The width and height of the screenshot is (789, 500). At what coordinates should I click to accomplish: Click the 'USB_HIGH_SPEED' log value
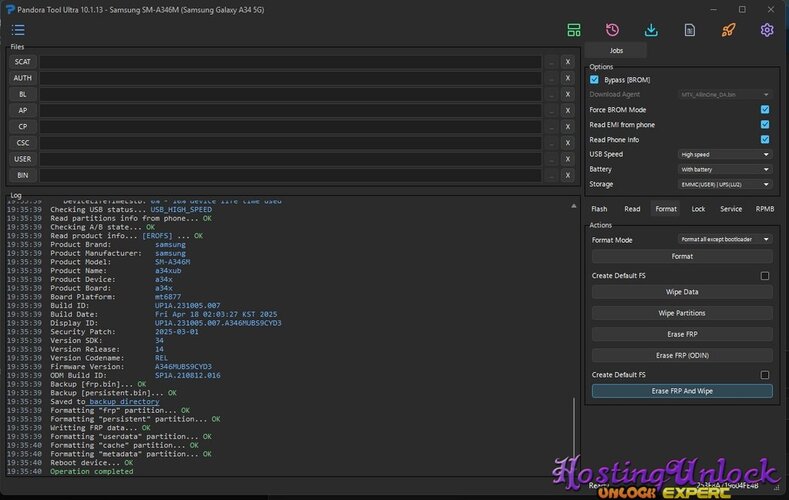[x=181, y=209]
